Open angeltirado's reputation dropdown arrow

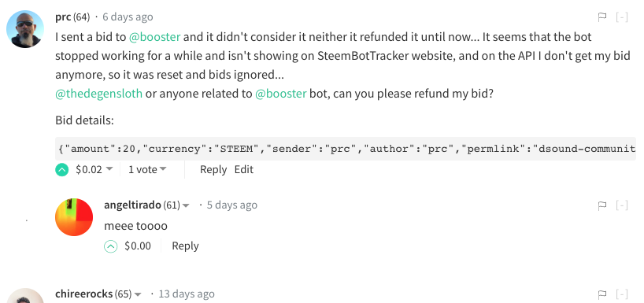click(186, 205)
